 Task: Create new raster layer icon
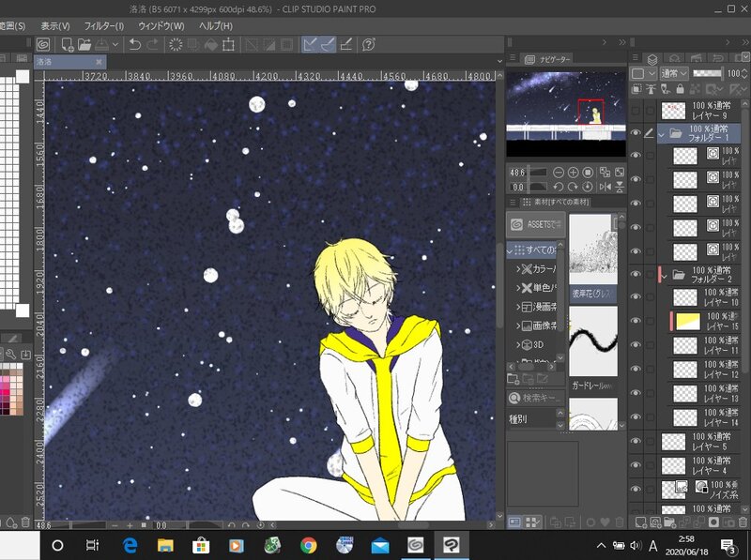click(x=640, y=522)
